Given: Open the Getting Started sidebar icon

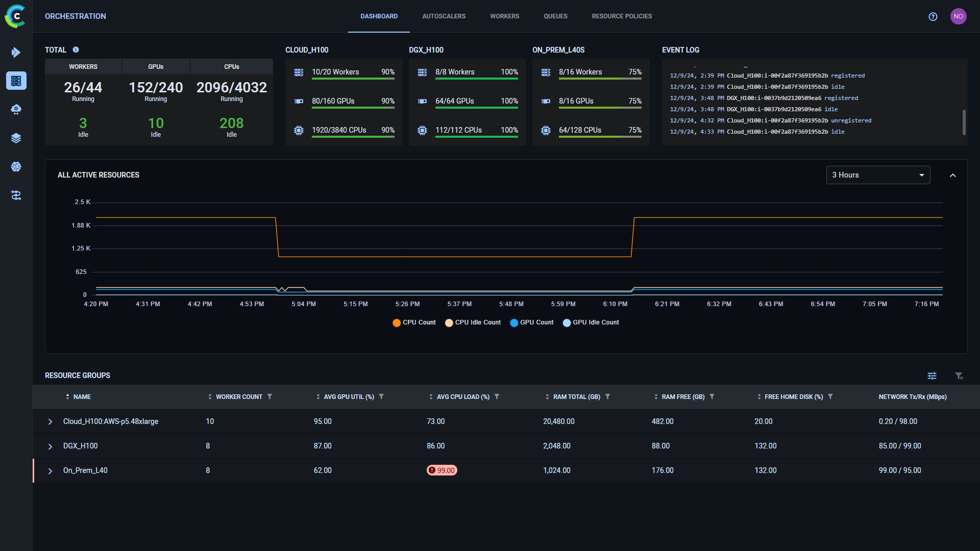Looking at the screenshot, I should (16, 52).
